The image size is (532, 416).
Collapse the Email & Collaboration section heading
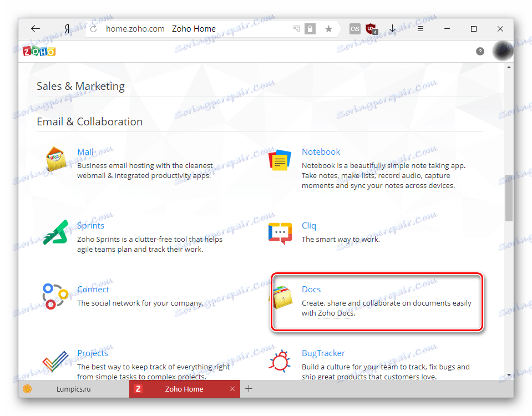click(89, 121)
